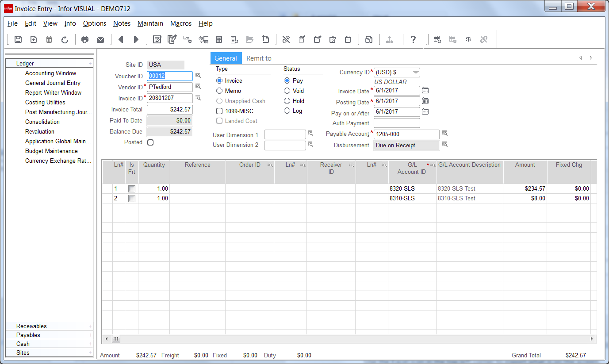The height and width of the screenshot is (364, 609).
Task: Click the trash can Delete toolbar icon
Action: click(x=49, y=39)
